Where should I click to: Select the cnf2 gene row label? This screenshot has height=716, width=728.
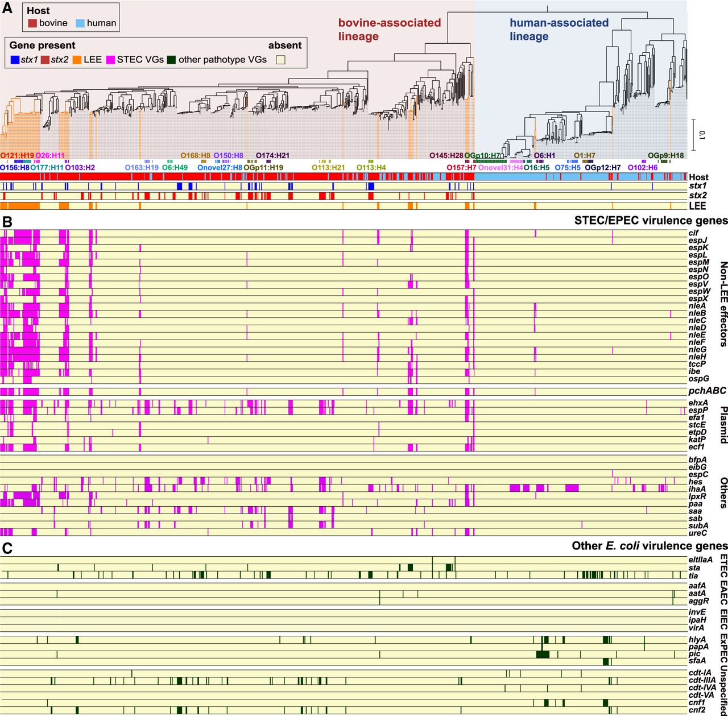pos(697,710)
